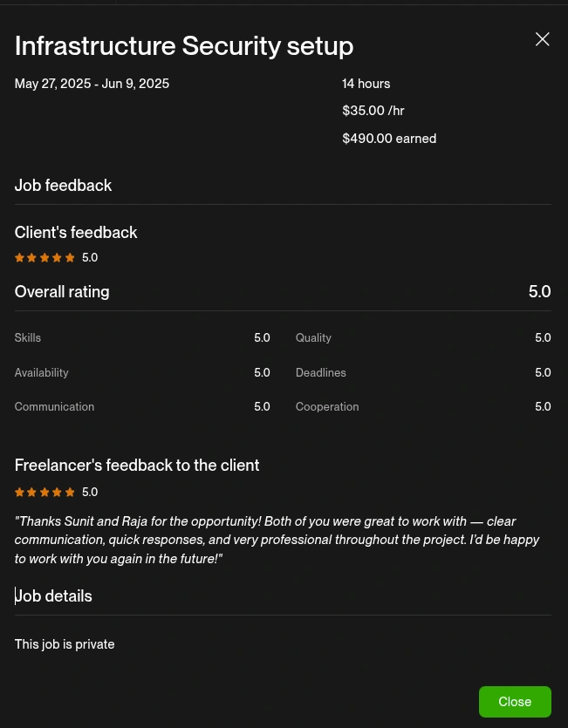Image resolution: width=568 pixels, height=728 pixels.
Task: Click the Deadlines rating label
Action: pos(320,373)
